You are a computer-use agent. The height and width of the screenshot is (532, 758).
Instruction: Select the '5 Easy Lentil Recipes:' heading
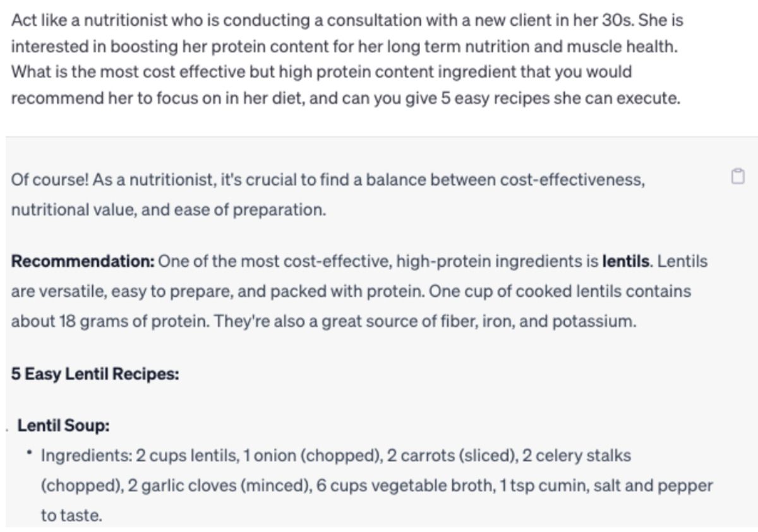click(x=95, y=374)
